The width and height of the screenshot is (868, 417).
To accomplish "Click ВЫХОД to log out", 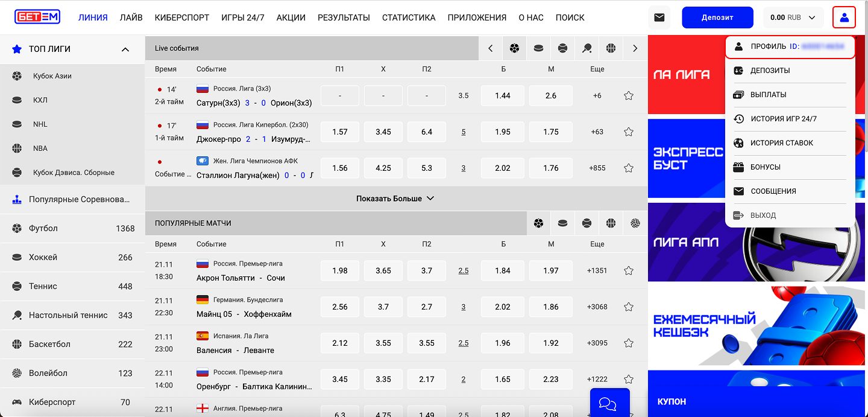I will [763, 215].
